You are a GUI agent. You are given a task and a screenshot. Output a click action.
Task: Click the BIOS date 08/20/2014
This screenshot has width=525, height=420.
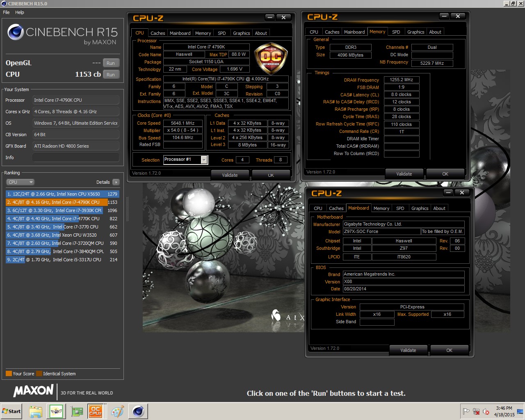pyautogui.click(x=404, y=289)
